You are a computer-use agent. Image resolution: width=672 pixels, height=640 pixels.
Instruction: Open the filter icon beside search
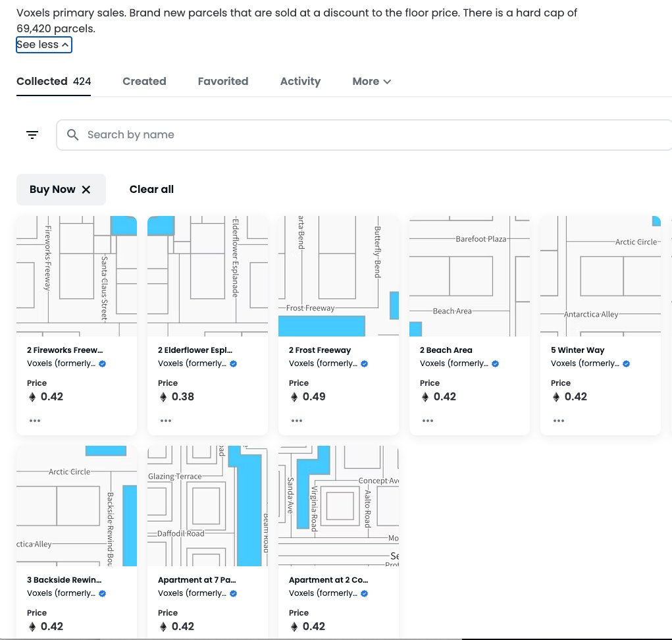pyautogui.click(x=32, y=135)
